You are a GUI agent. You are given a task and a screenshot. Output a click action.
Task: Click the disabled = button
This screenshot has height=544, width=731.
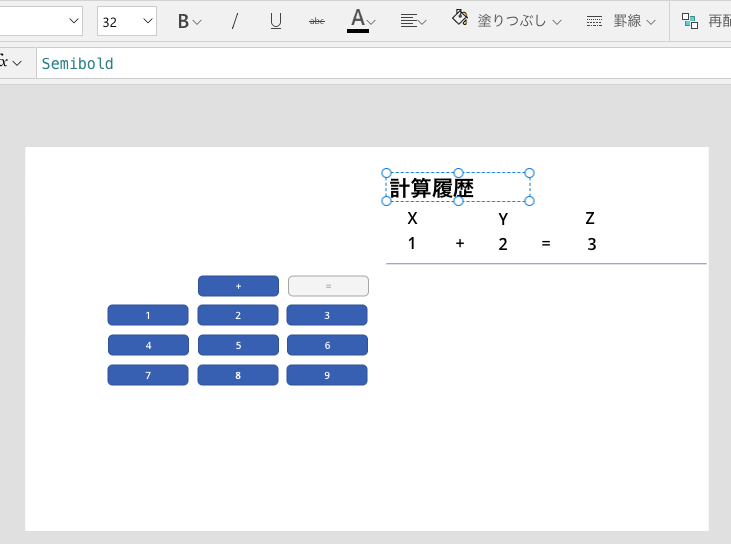pos(328,286)
